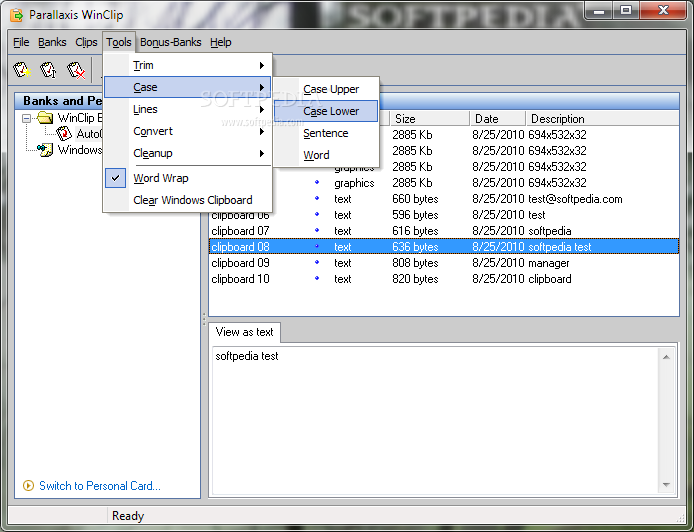Screen dimensions: 694x532
Task: Choose Word case option
Action: pos(326,155)
